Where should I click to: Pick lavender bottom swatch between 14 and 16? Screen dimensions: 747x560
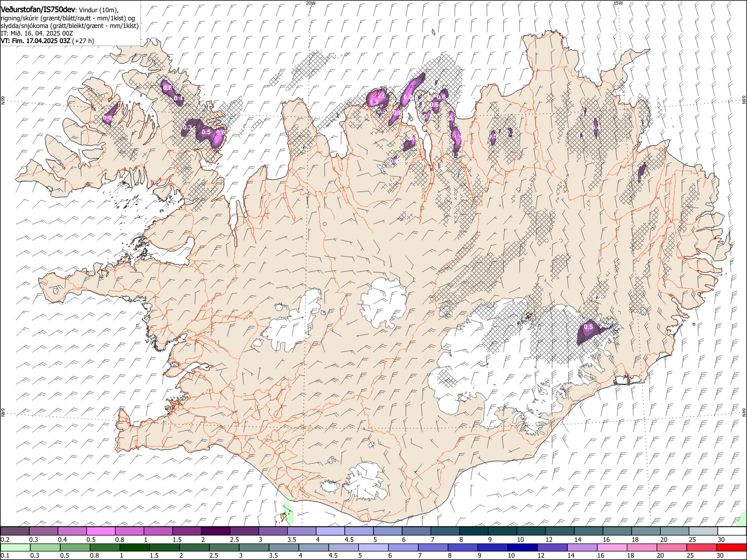pos(582,547)
